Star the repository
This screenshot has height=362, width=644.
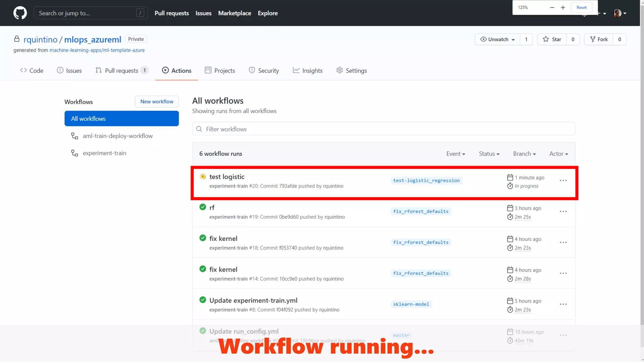[x=552, y=39]
